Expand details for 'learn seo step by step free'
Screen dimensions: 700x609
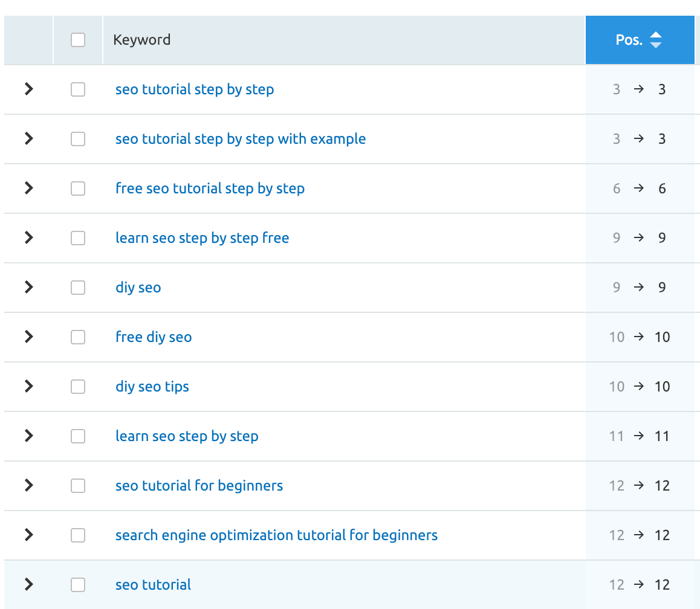[x=28, y=238]
